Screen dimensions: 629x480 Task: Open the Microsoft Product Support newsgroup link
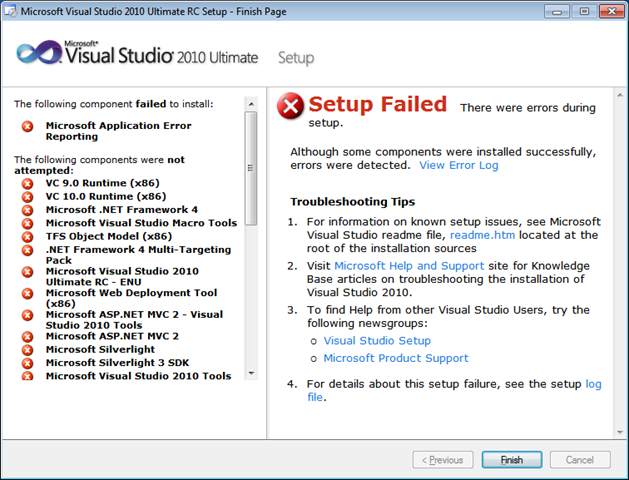(x=396, y=358)
